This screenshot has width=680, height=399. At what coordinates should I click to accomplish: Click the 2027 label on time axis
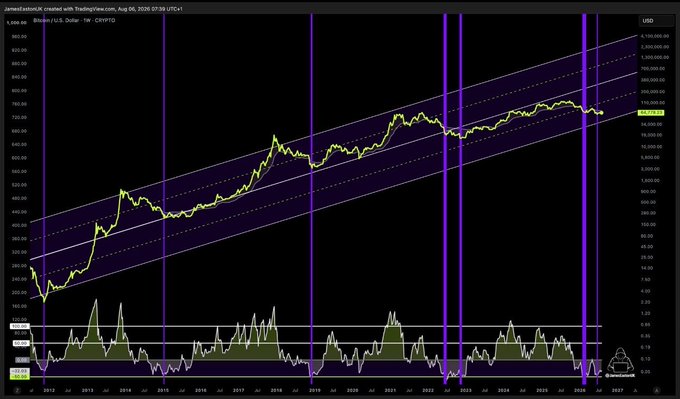(617, 390)
